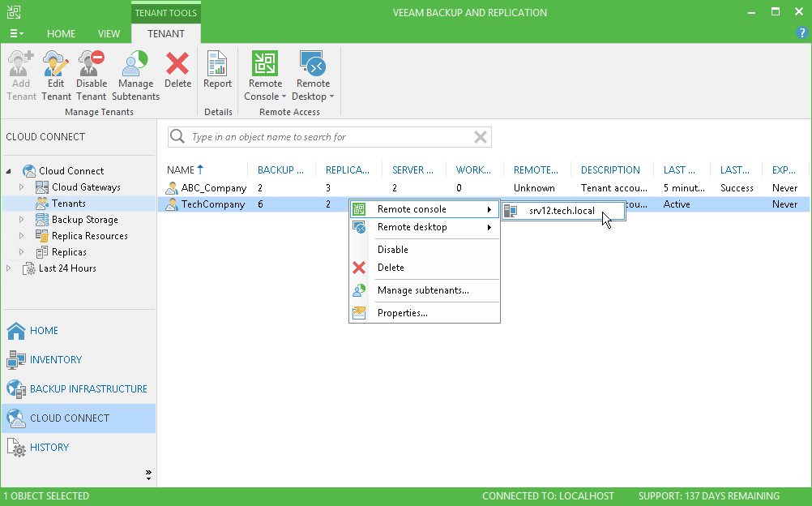Sort by the BACKUP column header
Image resolution: width=812 pixels, height=506 pixels.
280,170
